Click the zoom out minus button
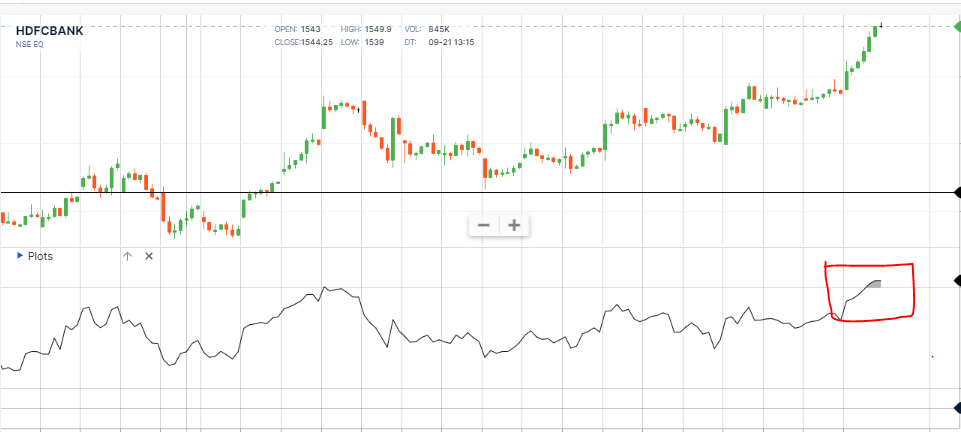 [484, 225]
